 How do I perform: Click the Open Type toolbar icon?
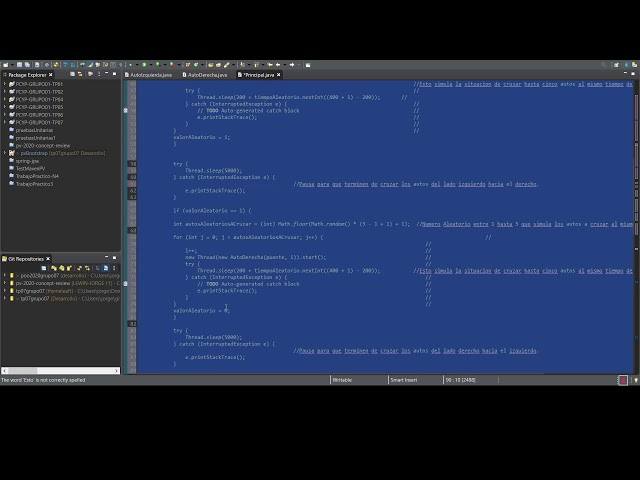211,65
